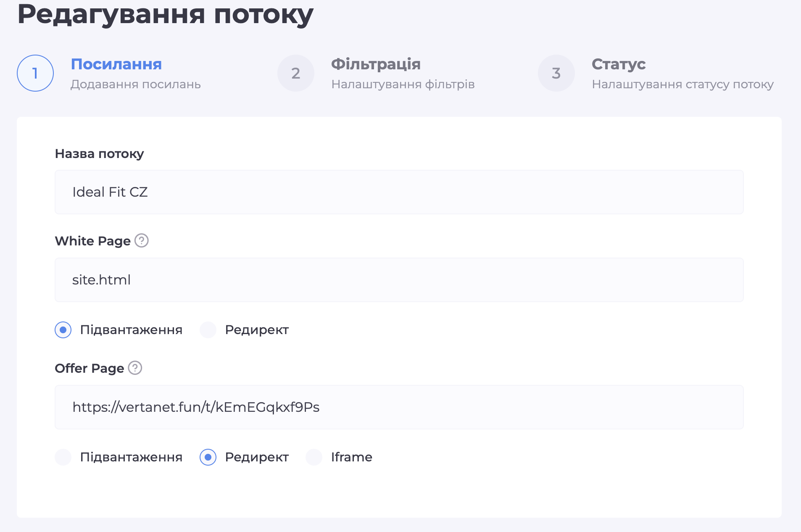Screen dimensions: 801x532
Task: Select the question mark beside Offer Page
Action: pyautogui.click(x=134, y=368)
